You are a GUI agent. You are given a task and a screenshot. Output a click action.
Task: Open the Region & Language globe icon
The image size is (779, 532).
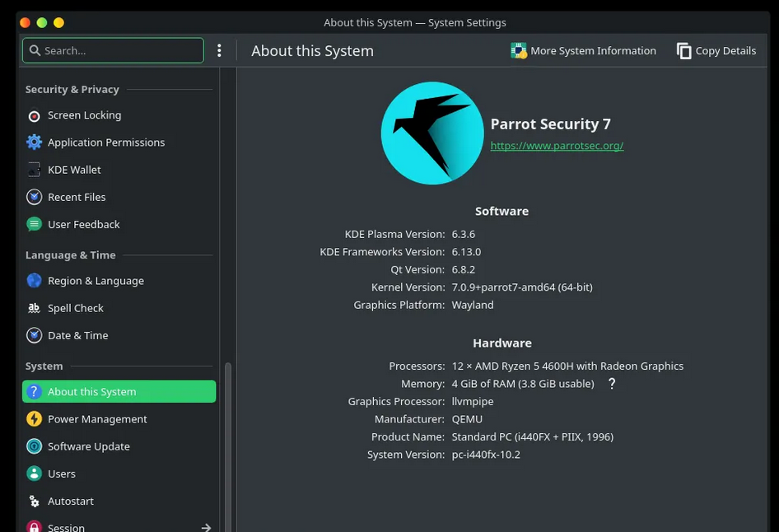(x=34, y=281)
